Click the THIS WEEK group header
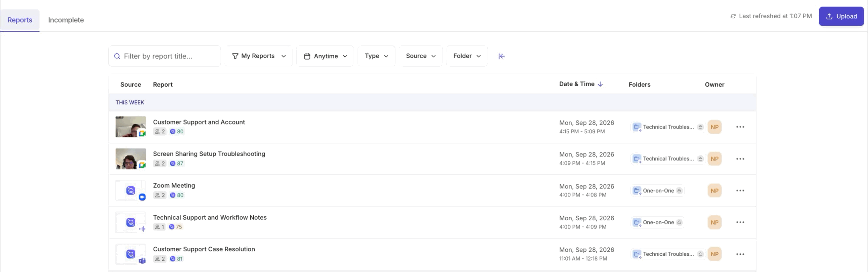 (x=432, y=102)
